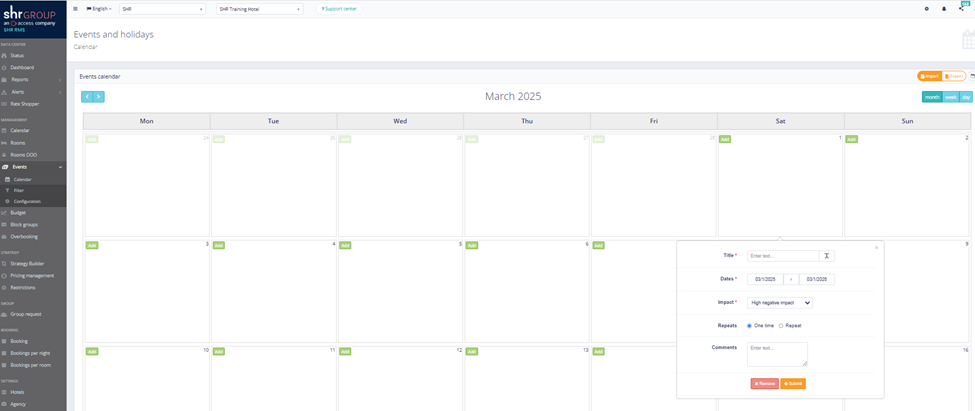Select the One time repeat option
This screenshot has height=411, width=975.
pos(749,325)
